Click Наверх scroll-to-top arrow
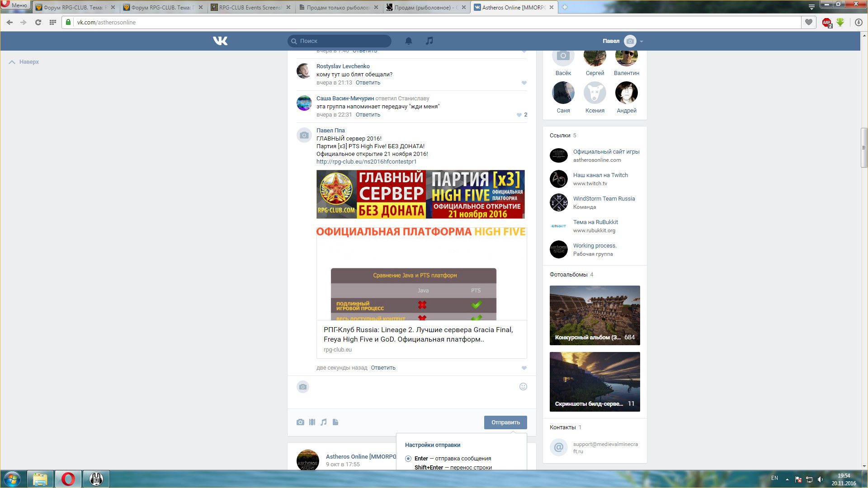This screenshot has width=868, height=488. [13, 62]
